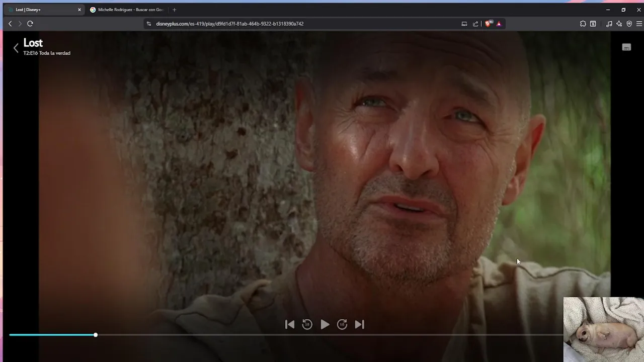
Task: Jump to the previous episode
Action: (290, 325)
